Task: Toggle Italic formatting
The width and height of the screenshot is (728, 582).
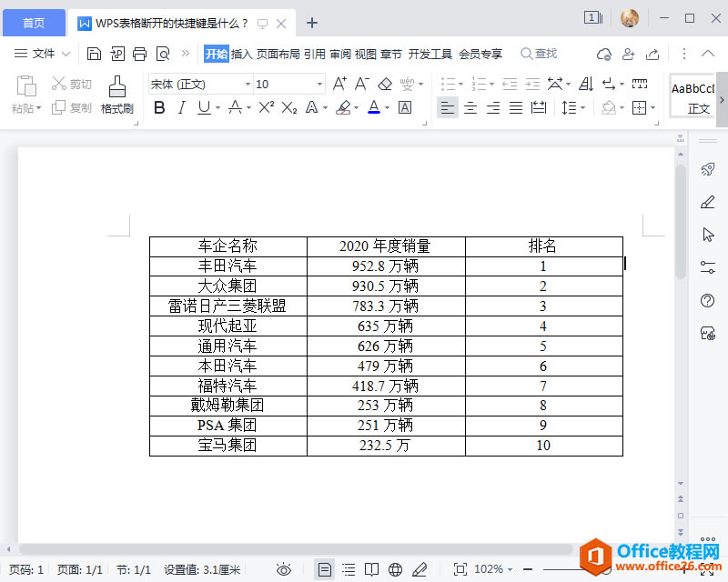Action: (x=181, y=107)
